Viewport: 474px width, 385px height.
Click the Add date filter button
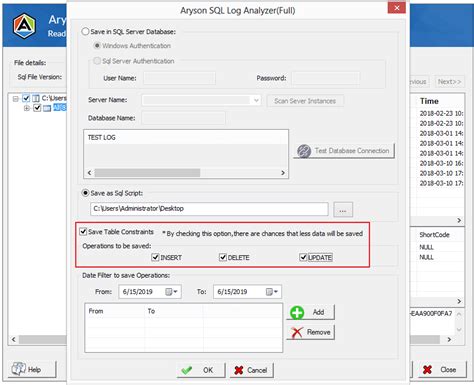311,312
